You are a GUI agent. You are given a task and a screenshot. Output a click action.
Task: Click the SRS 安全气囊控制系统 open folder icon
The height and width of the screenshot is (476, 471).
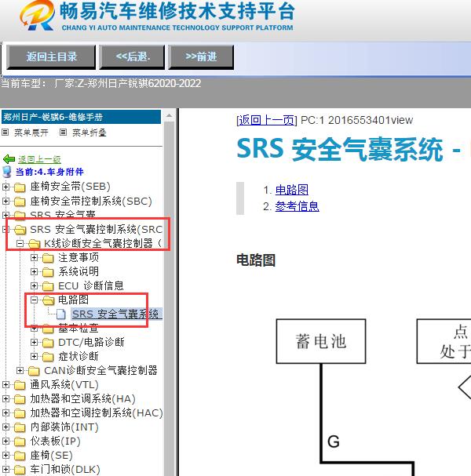20,230
